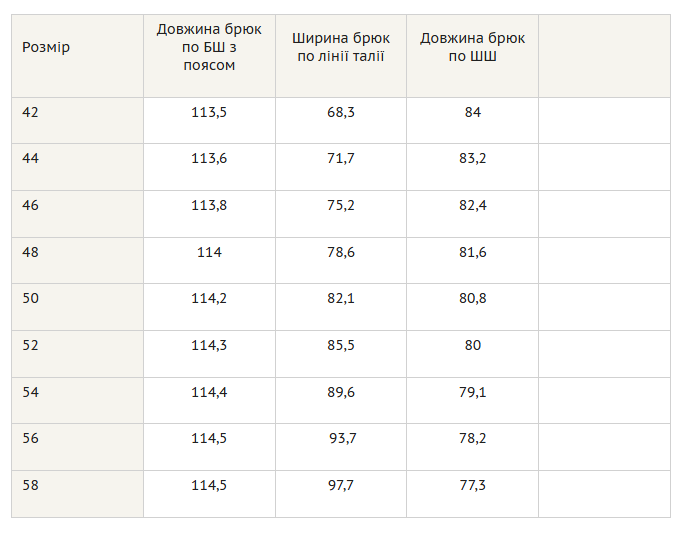Click the size 42 row label
The image size is (688, 534).
point(30,112)
